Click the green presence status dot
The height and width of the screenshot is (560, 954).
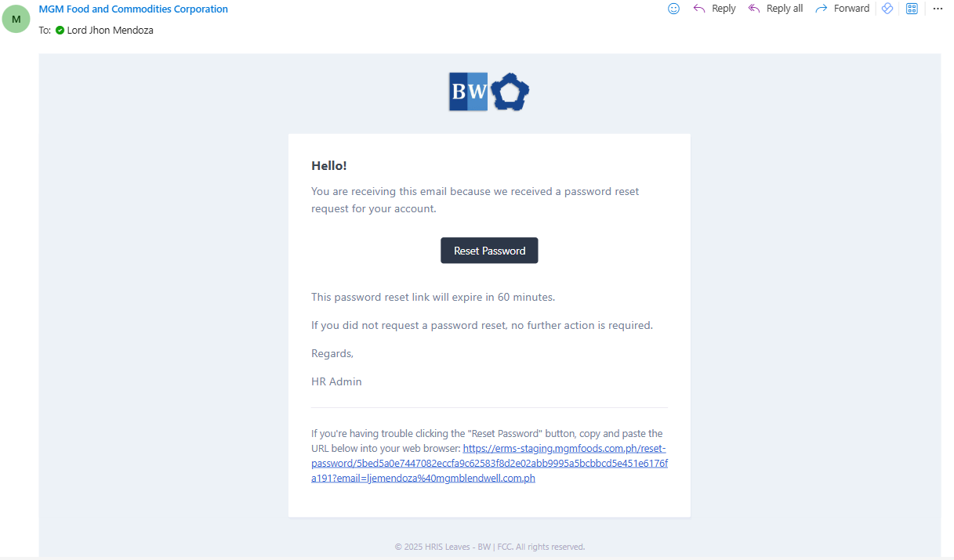coord(60,31)
